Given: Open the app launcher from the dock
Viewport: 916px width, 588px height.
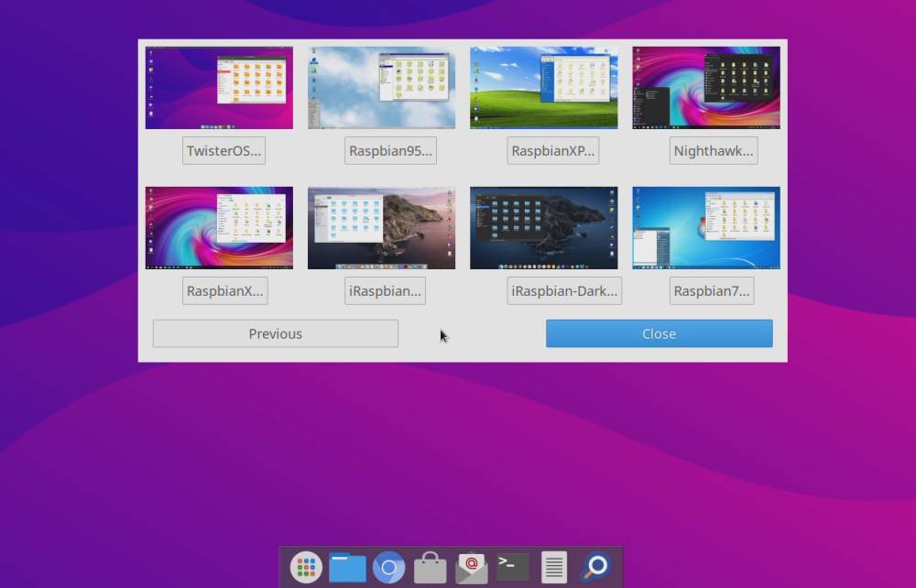Looking at the screenshot, I should 306,566.
